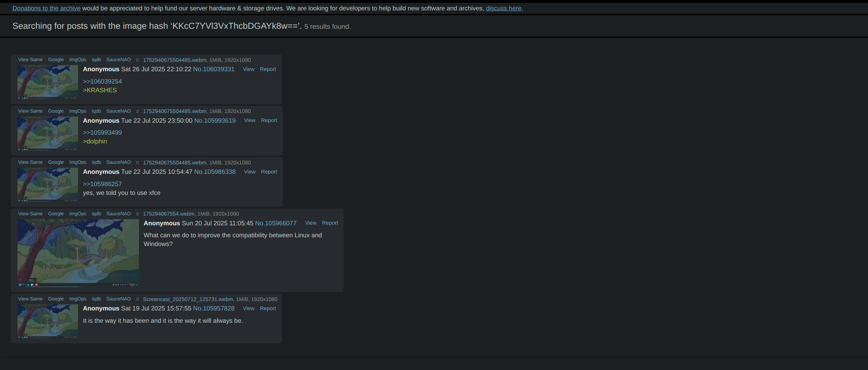Click View Same for post No.105957828

30,299
